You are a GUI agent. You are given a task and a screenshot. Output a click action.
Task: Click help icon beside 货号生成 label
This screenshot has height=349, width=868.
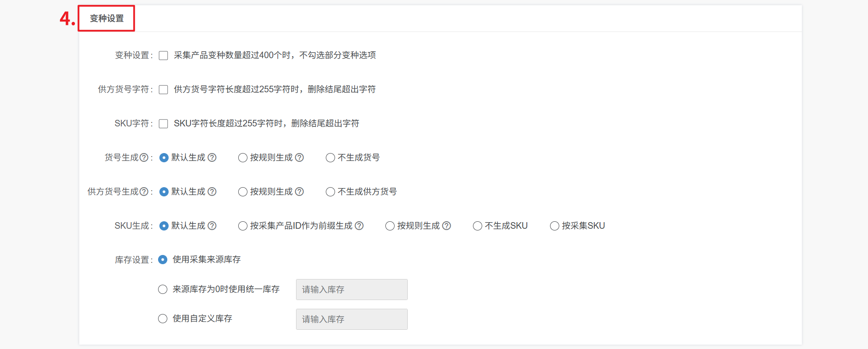(x=144, y=157)
